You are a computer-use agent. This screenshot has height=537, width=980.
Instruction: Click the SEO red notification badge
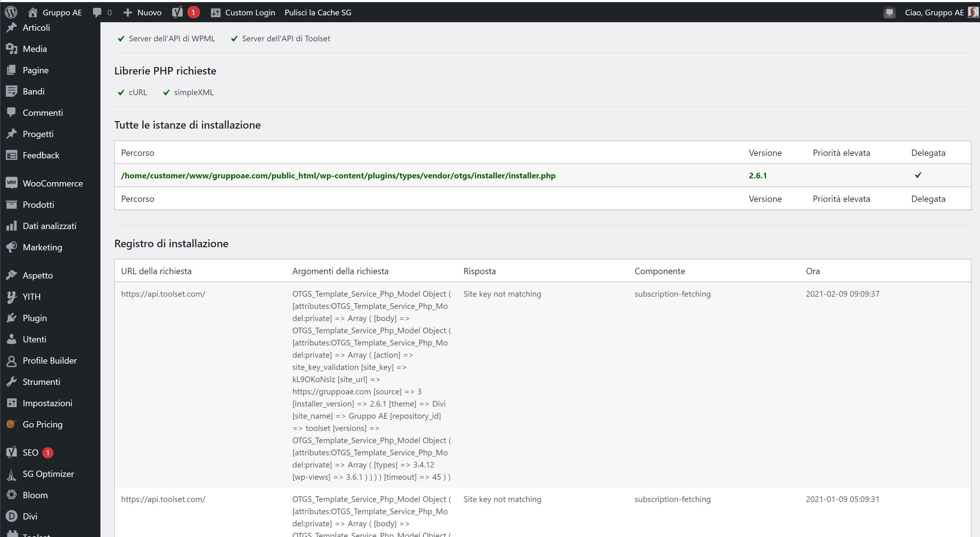[x=48, y=453]
